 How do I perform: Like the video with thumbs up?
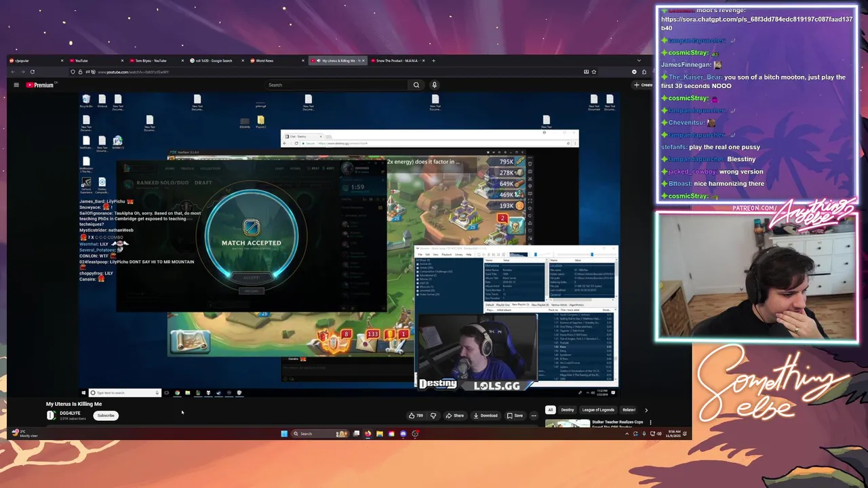click(416, 415)
